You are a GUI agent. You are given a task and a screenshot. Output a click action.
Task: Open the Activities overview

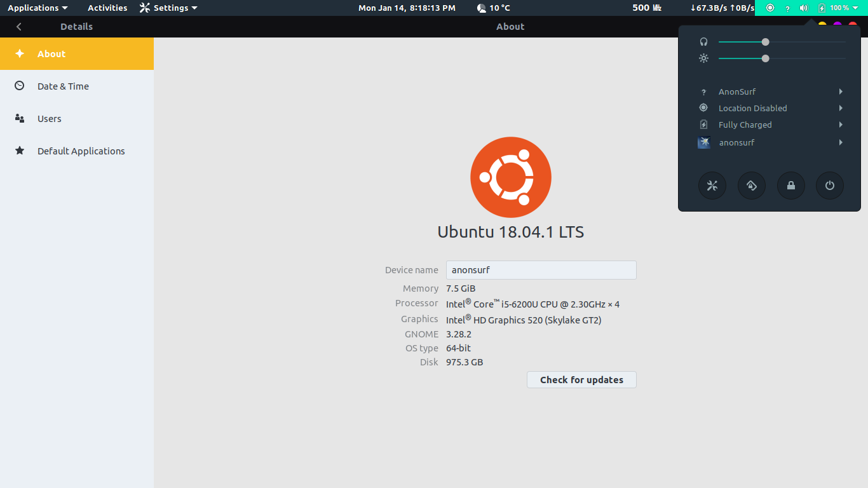[107, 8]
